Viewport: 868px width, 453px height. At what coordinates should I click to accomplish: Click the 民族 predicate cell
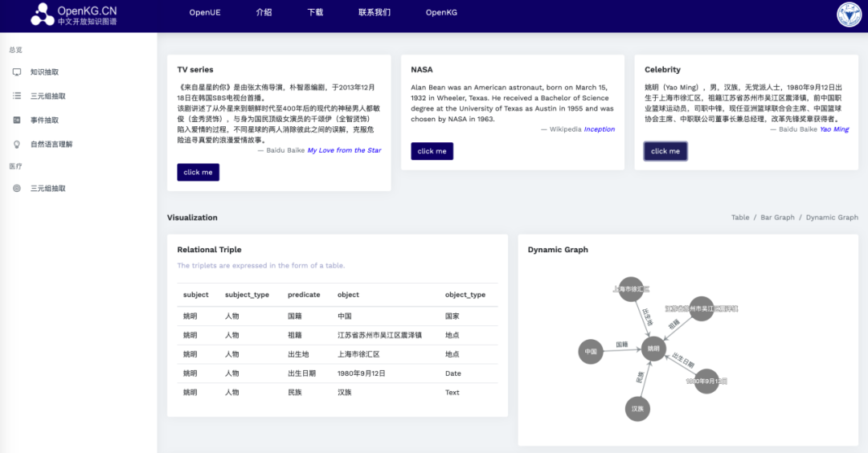[x=294, y=393]
